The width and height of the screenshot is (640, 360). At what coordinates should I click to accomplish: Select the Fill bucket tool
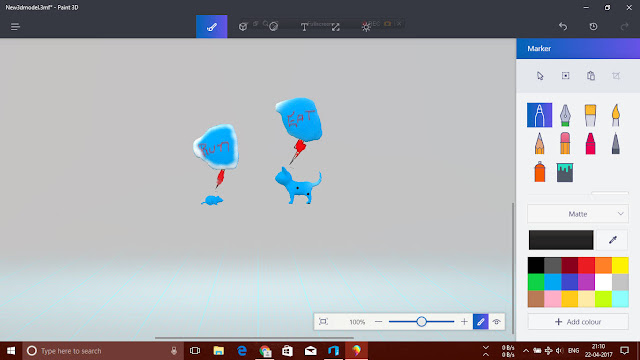pyautogui.click(x=565, y=172)
